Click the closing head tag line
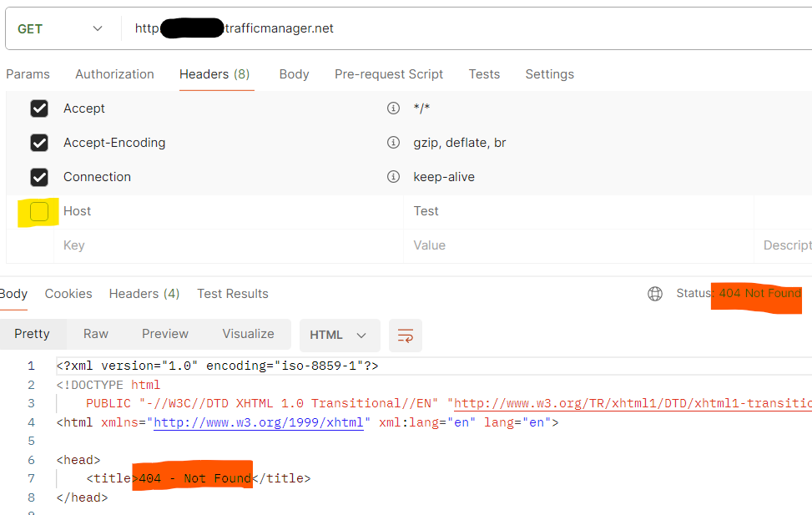The height and width of the screenshot is (515, 812). [83, 497]
